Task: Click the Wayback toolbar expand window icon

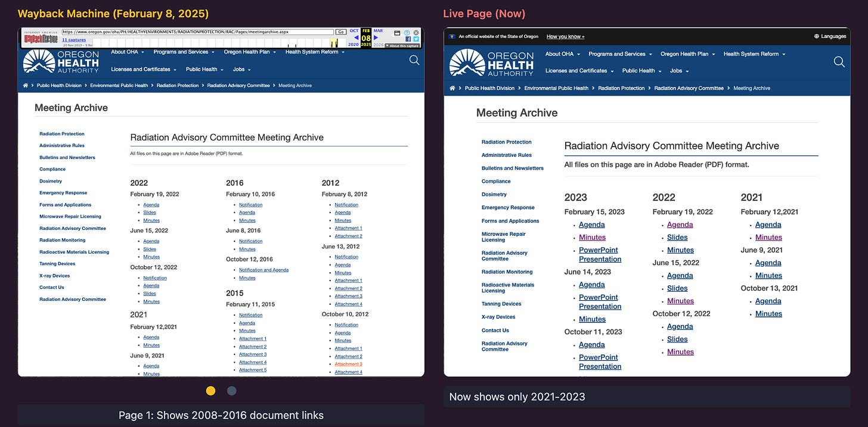Action: tap(398, 33)
